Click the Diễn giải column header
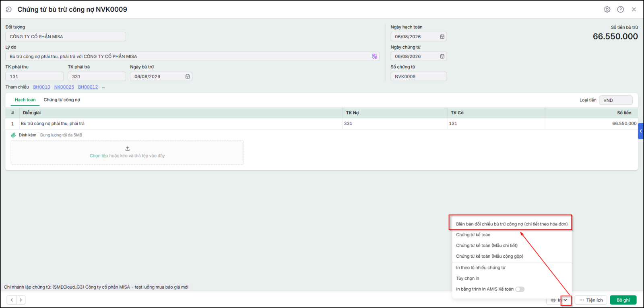 tap(181, 113)
